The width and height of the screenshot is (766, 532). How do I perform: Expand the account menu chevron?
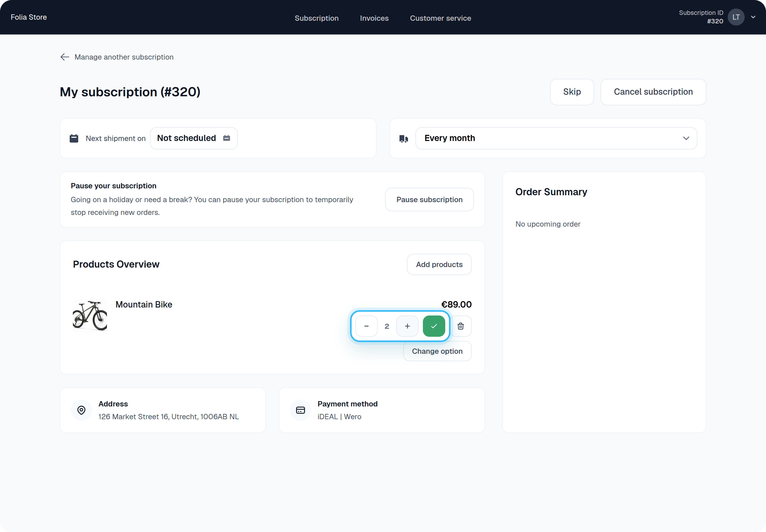[753, 17]
